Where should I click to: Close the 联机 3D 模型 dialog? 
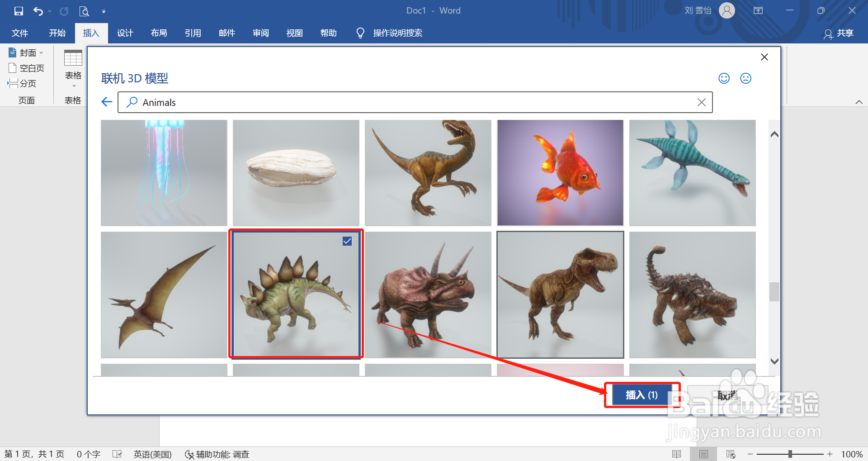tap(764, 57)
